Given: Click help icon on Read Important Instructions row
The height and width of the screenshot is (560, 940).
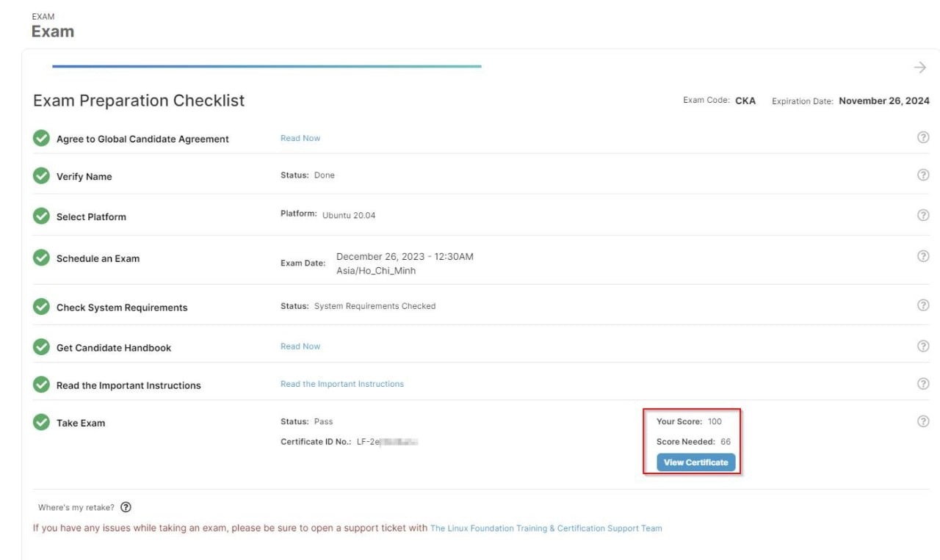Looking at the screenshot, I should [x=923, y=384].
